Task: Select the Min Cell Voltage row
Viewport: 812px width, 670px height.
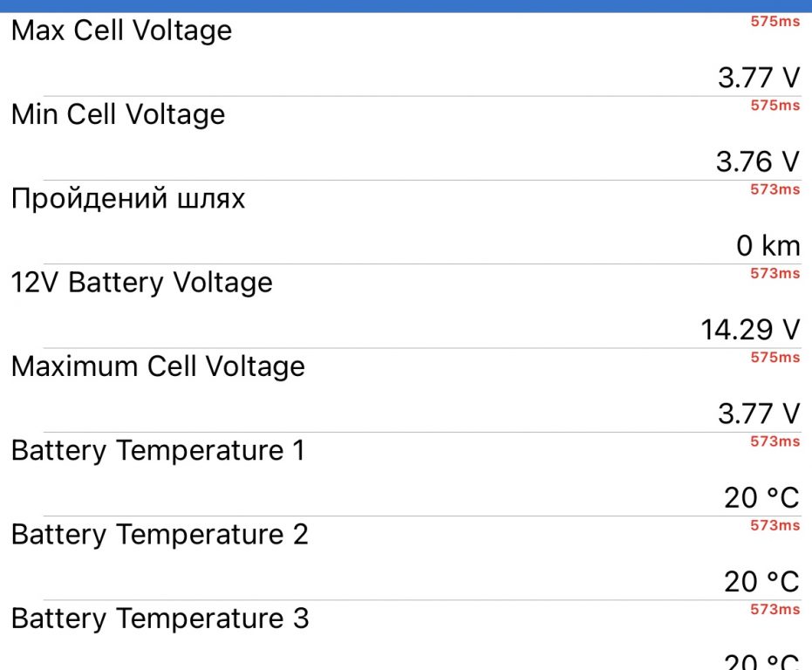Action: click(x=406, y=139)
